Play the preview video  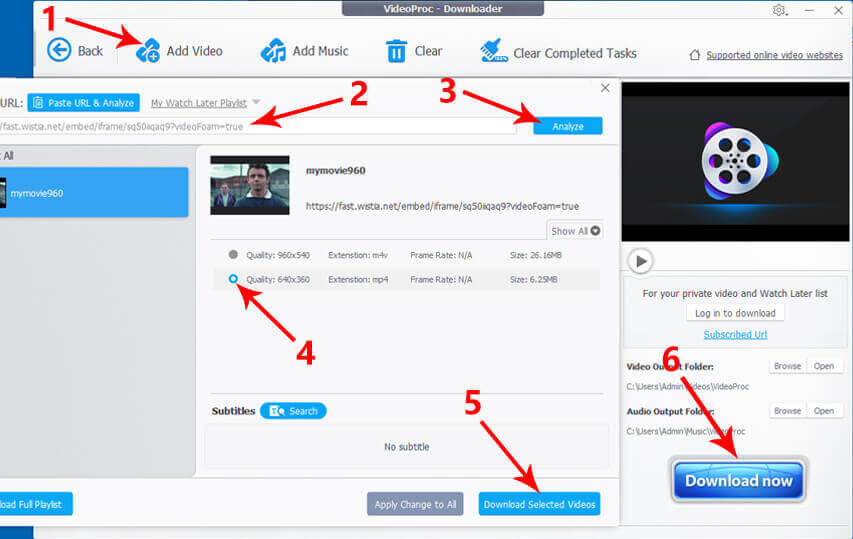point(641,261)
